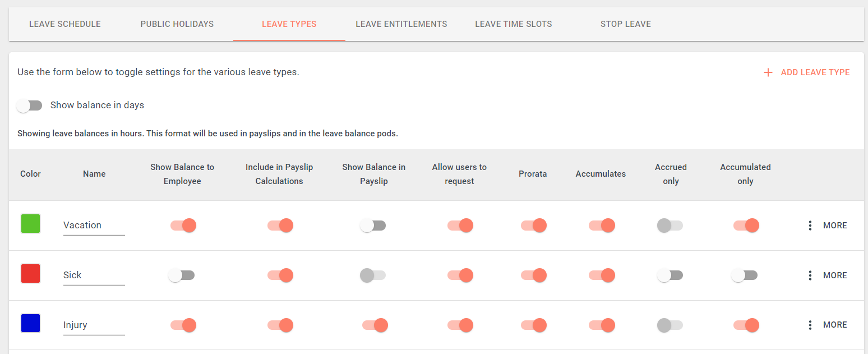Image resolution: width=868 pixels, height=354 pixels.
Task: Enable Vacation Show Balance in Payslip
Action: click(373, 226)
